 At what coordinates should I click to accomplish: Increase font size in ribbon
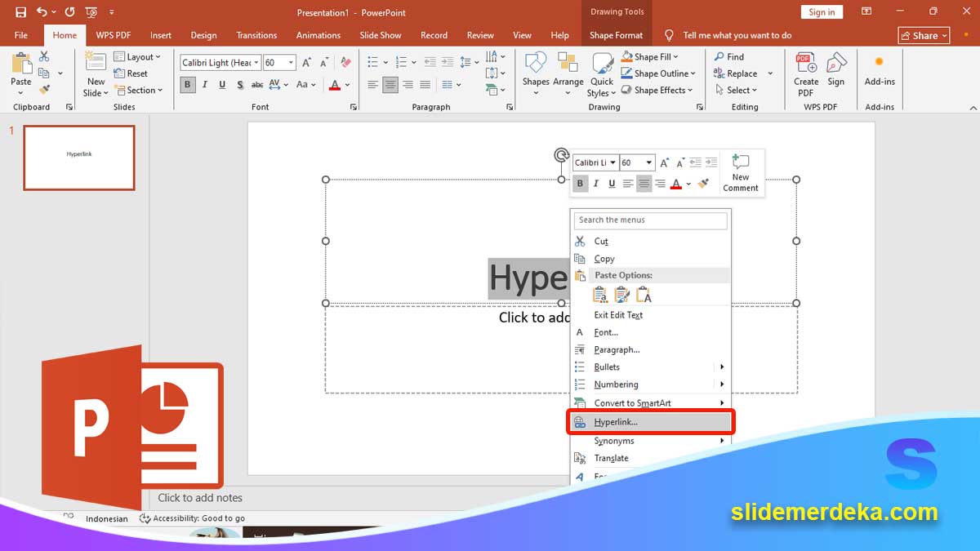pos(307,62)
